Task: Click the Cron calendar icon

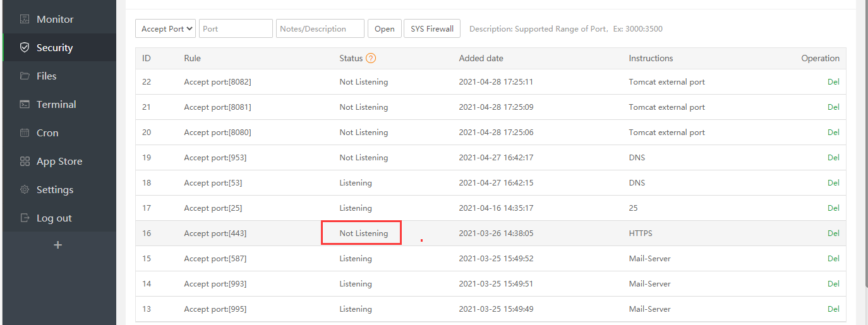Action: pyautogui.click(x=25, y=133)
